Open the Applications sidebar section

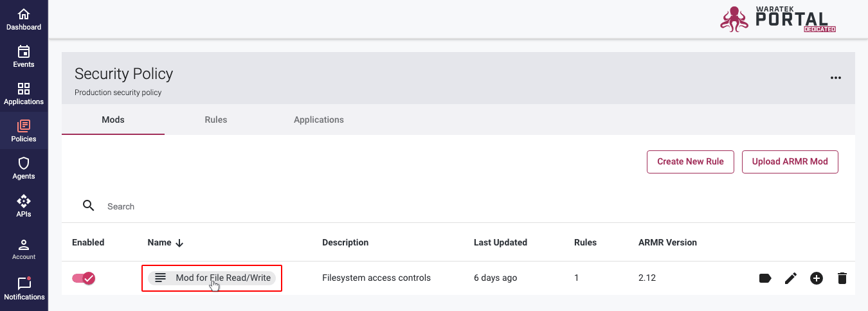click(24, 94)
